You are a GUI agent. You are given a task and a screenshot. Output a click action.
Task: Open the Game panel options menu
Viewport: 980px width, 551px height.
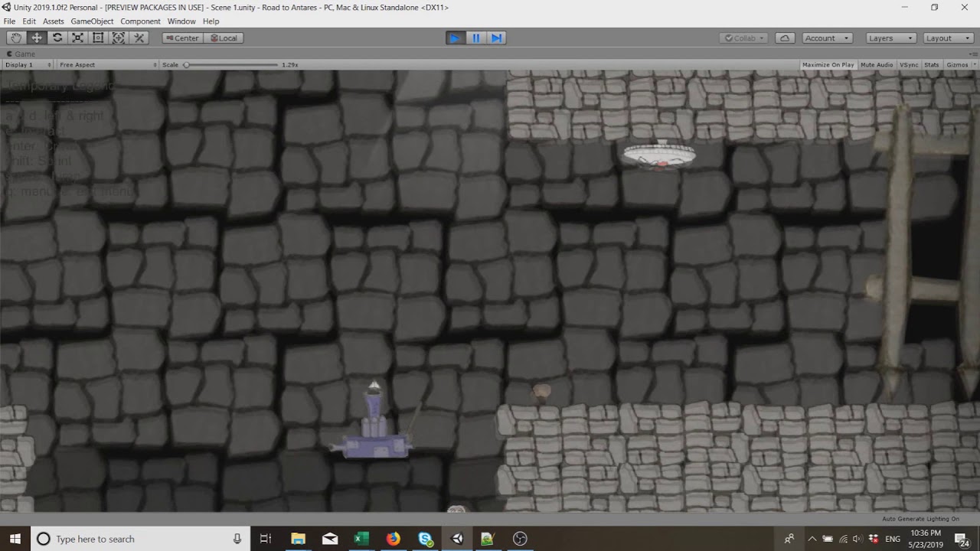pyautogui.click(x=974, y=54)
